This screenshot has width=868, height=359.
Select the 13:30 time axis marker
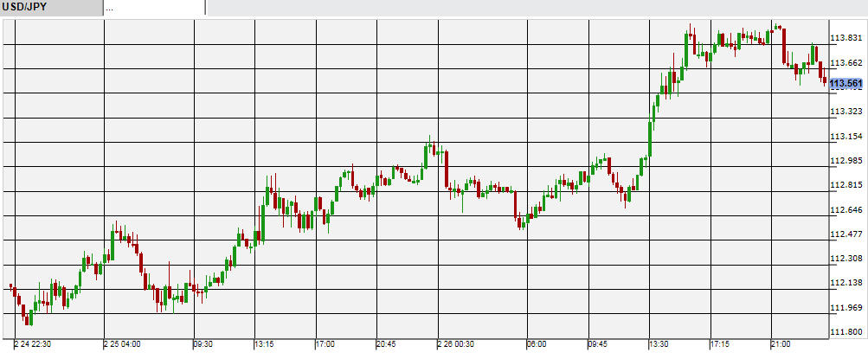[659, 344]
